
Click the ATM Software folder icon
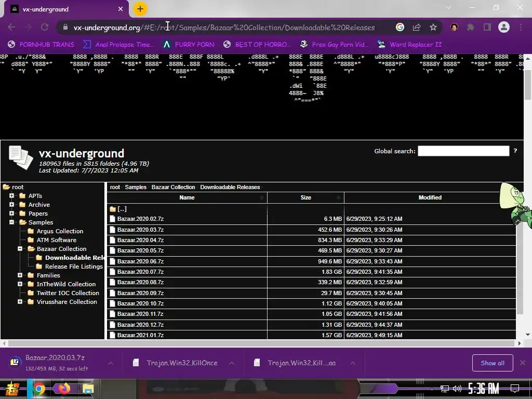[x=31, y=240]
